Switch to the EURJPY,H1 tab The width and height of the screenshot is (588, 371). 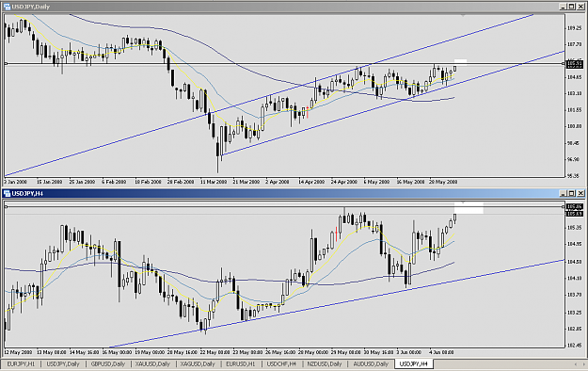(21, 363)
